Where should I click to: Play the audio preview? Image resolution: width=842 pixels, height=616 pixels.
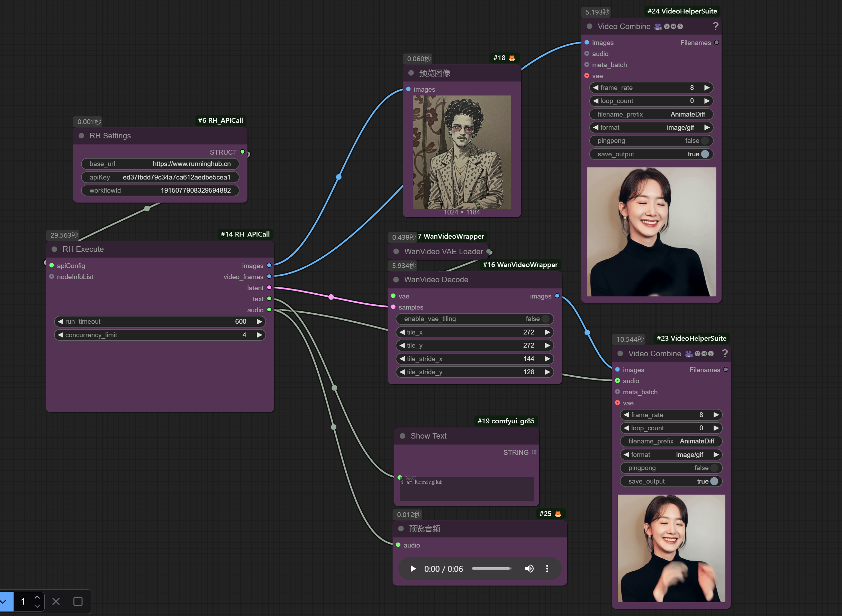pos(413,569)
